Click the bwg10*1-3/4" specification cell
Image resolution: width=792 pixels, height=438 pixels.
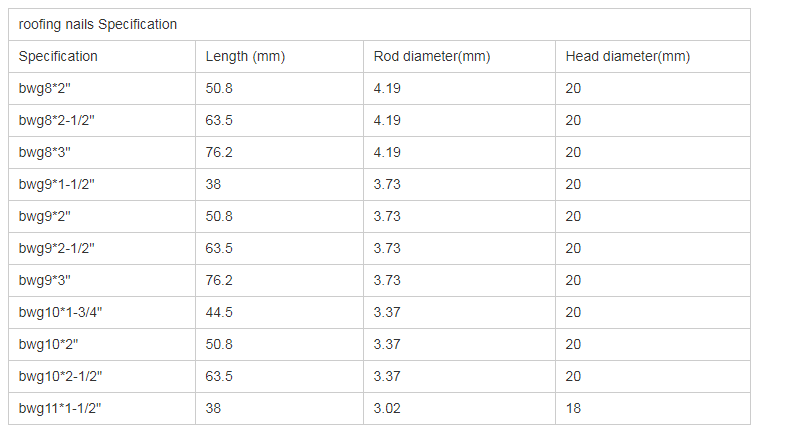click(x=60, y=312)
